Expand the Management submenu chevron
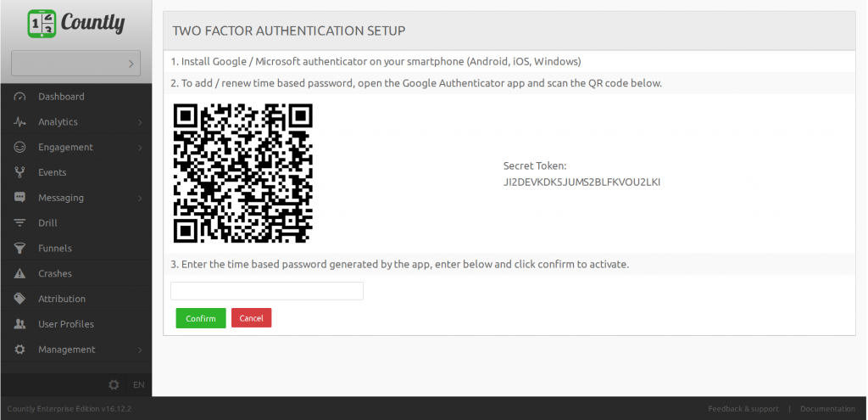Screen dimensions: 868x420 140,350
